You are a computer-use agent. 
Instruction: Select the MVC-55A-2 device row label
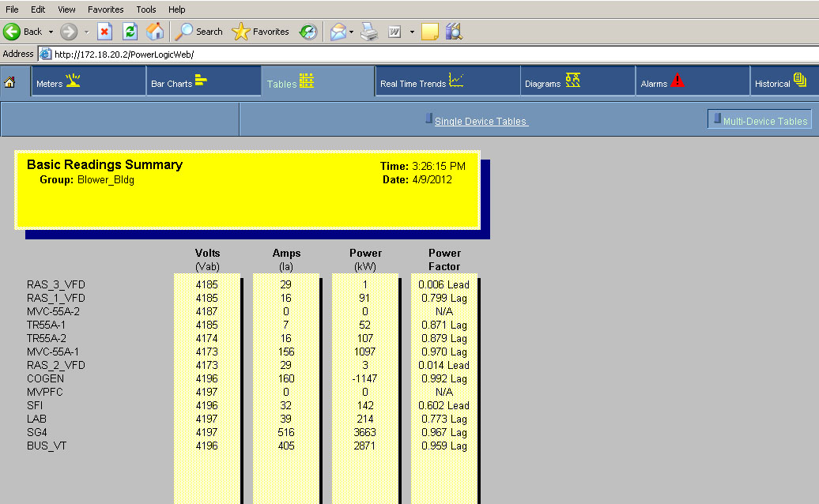click(53, 311)
